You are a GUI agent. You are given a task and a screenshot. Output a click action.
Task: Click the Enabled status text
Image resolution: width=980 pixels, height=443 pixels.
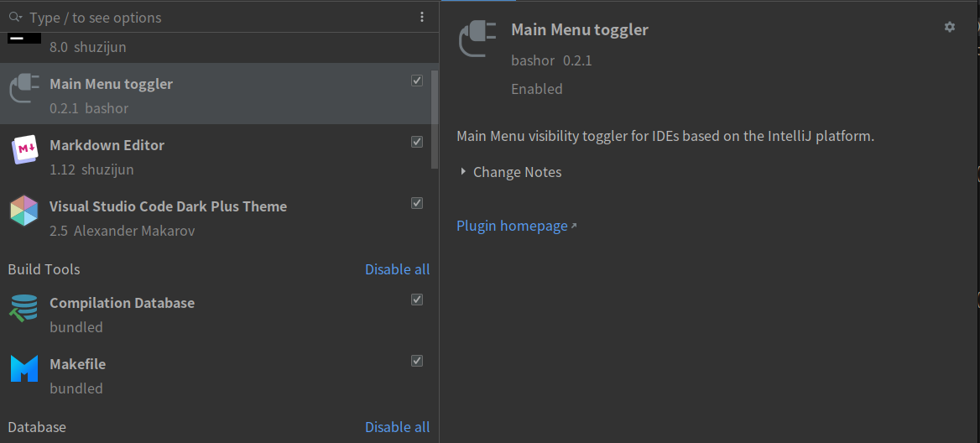tap(537, 89)
